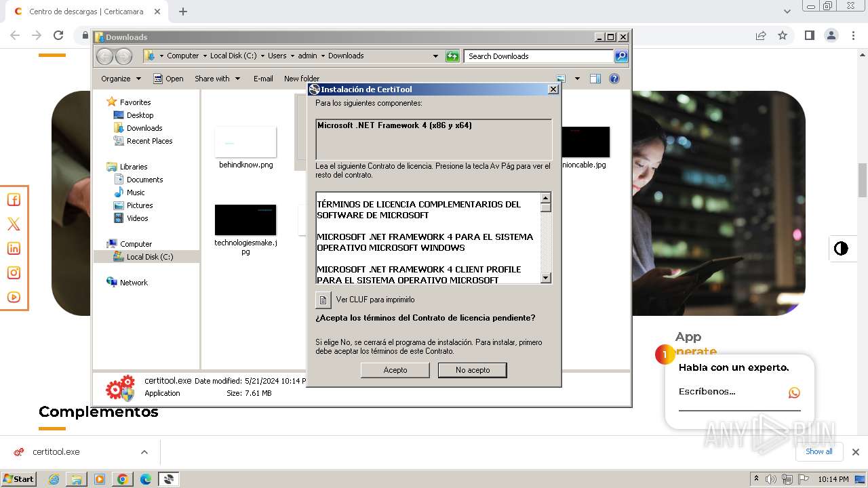Viewport: 868px width, 488px height.
Task: Click the volume icon in the system tray
Action: tap(771, 479)
